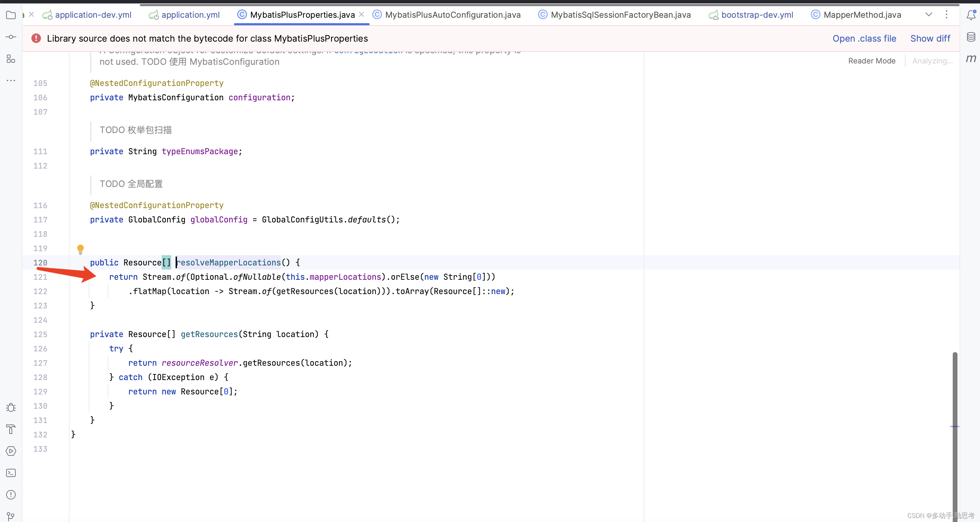Click the Debug bug icon in sidebar
The image size is (980, 522).
coord(11,407)
